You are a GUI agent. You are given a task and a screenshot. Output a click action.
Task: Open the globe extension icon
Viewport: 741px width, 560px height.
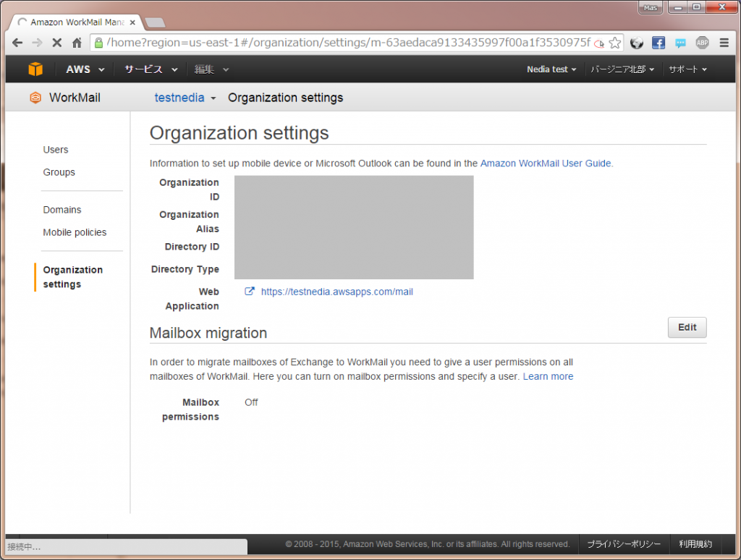pos(637,43)
